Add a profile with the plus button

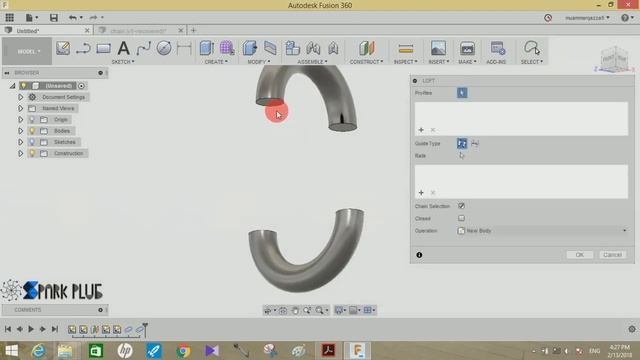point(421,130)
